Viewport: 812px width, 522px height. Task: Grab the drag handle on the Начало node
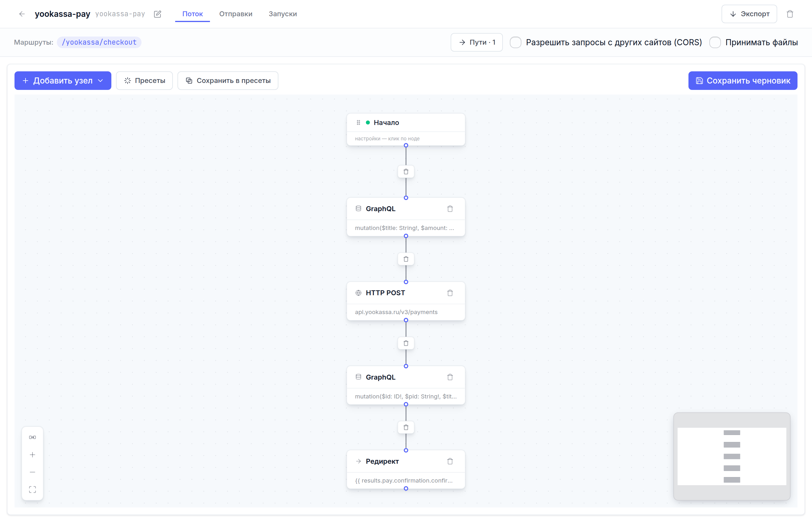click(358, 123)
